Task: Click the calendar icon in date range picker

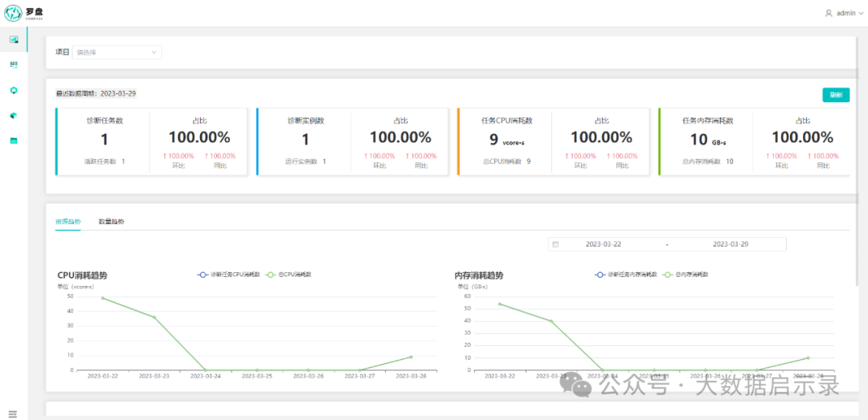Action: tap(556, 244)
